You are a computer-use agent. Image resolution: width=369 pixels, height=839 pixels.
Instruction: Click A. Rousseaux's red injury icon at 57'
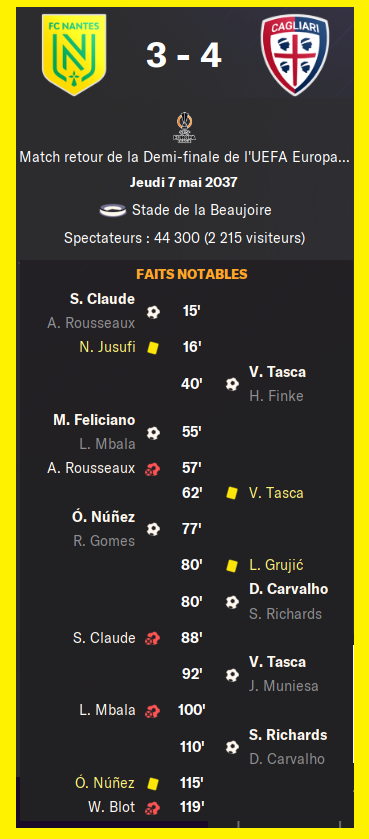152,469
